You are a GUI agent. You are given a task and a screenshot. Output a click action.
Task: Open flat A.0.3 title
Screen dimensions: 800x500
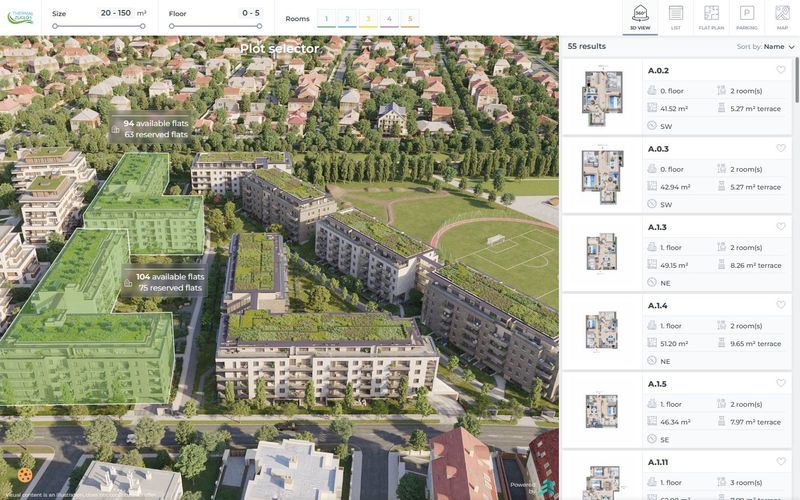pos(658,149)
